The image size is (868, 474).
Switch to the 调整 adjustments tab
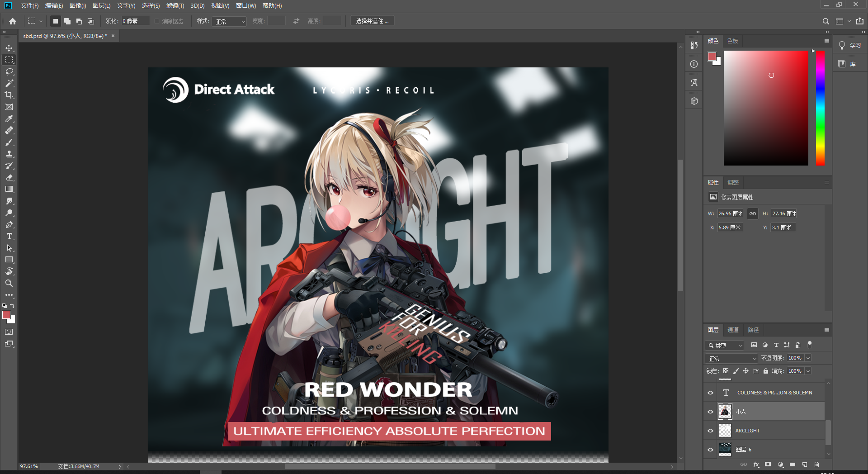733,182
